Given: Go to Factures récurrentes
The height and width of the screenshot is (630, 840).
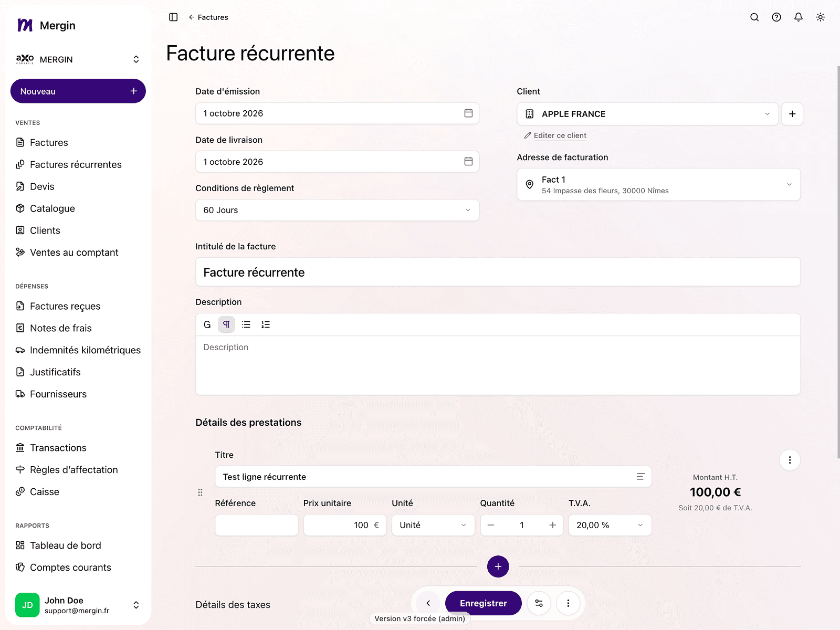Looking at the screenshot, I should (x=76, y=165).
